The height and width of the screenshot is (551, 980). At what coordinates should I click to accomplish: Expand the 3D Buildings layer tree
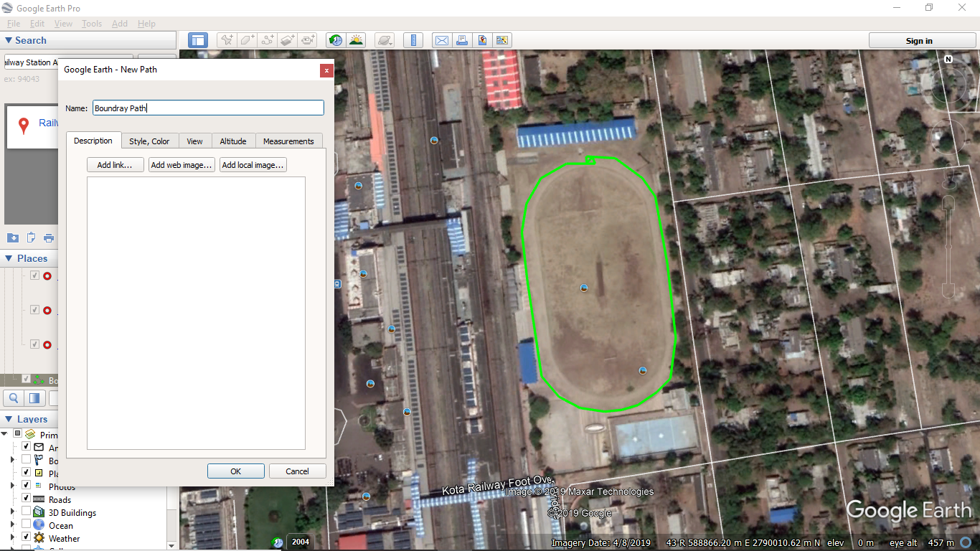(x=12, y=512)
